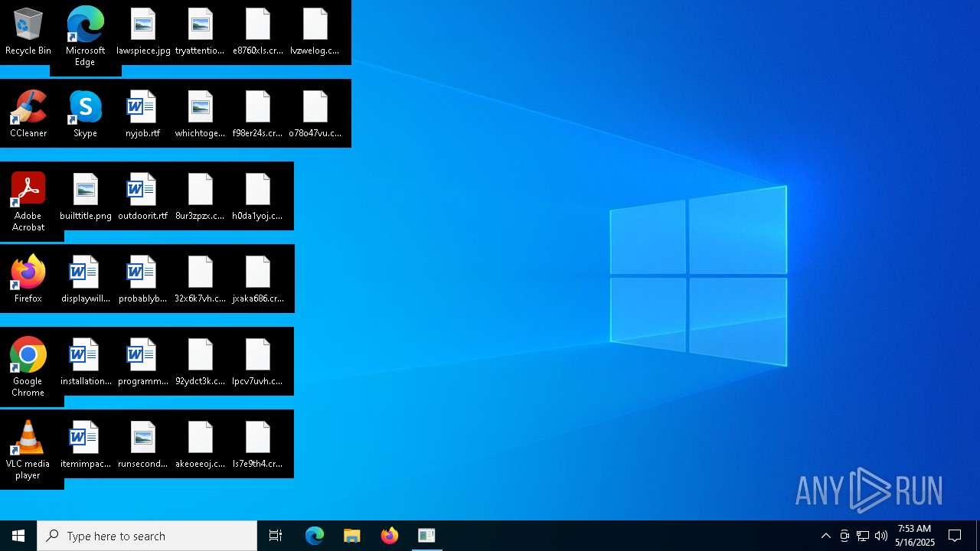Image resolution: width=980 pixels, height=551 pixels.
Task: Show hidden system tray icons
Action: (x=825, y=536)
